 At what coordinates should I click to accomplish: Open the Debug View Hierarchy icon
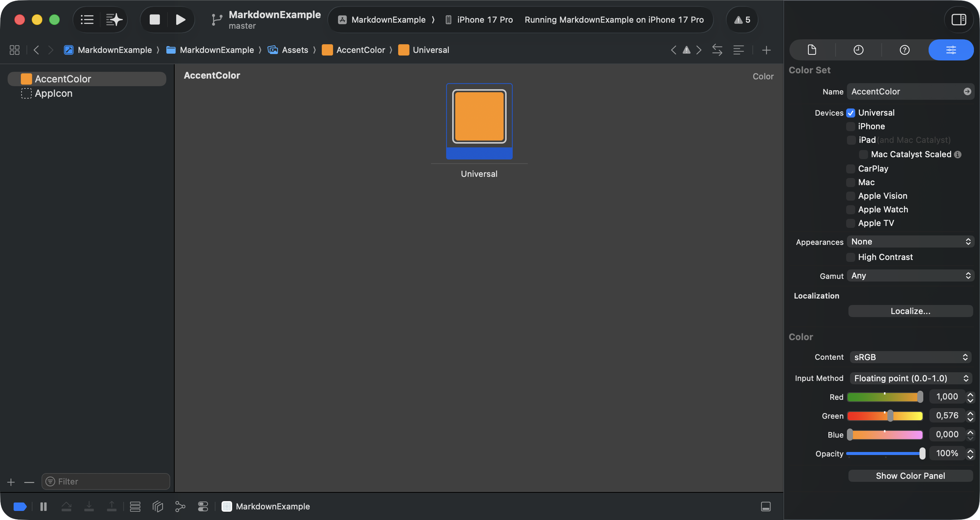click(158, 506)
